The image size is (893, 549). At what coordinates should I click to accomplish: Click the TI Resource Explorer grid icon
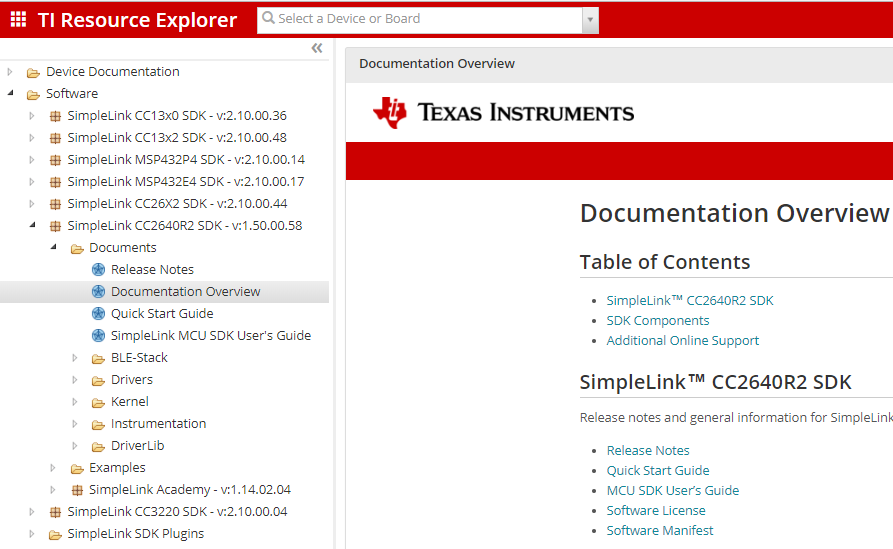point(18,19)
